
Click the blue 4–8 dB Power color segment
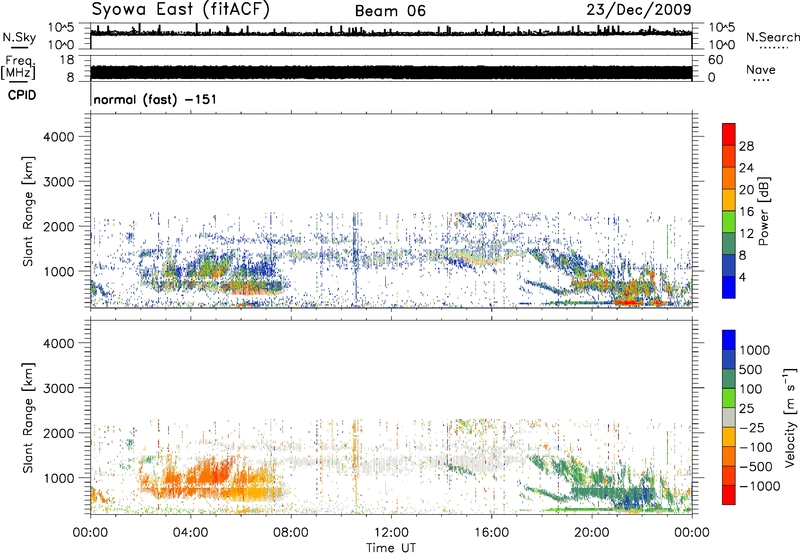729,265
